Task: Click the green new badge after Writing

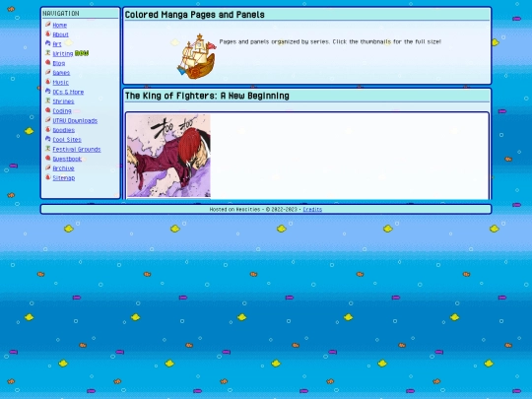Action: pos(82,53)
